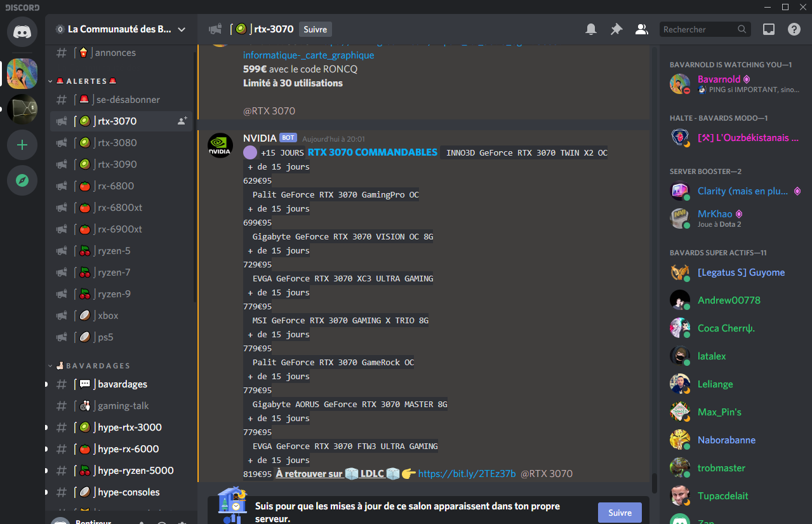Image resolution: width=812 pixels, height=524 pixels.
Task: Open rx-6900xt channel
Action: (x=121, y=229)
